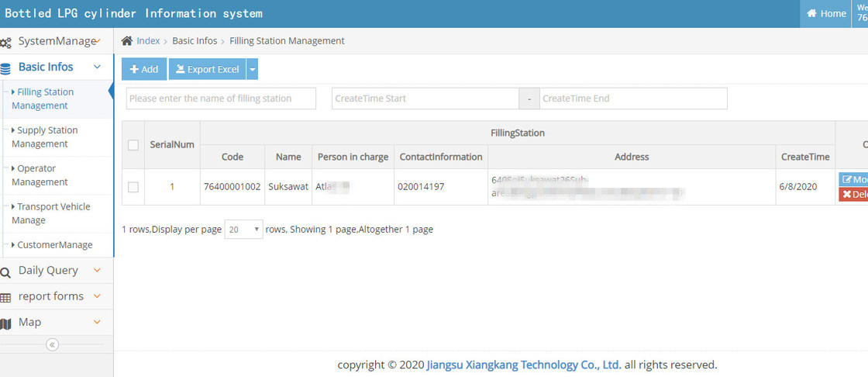The height and width of the screenshot is (377, 868).
Task: Click the Export Excel button
Action: coord(207,69)
